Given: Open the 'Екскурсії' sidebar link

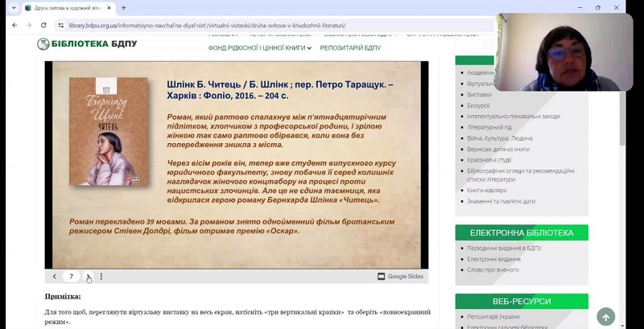Looking at the screenshot, I should [x=478, y=105].
